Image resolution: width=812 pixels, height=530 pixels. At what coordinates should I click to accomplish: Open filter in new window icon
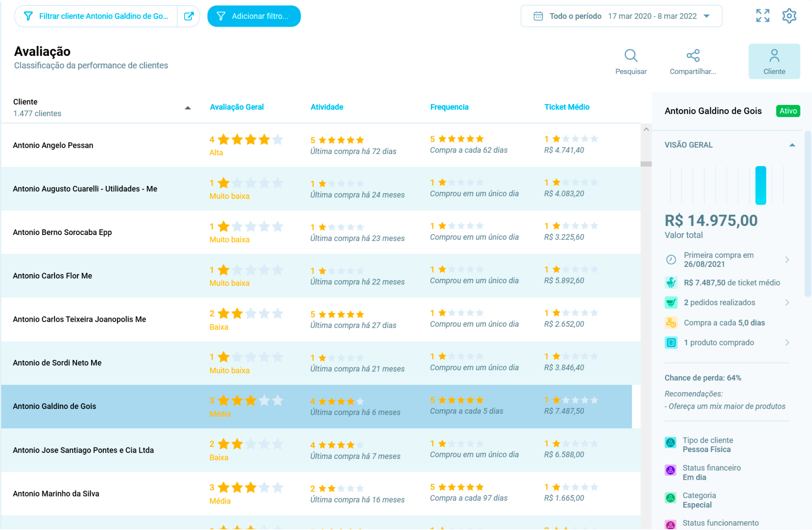[x=189, y=16]
